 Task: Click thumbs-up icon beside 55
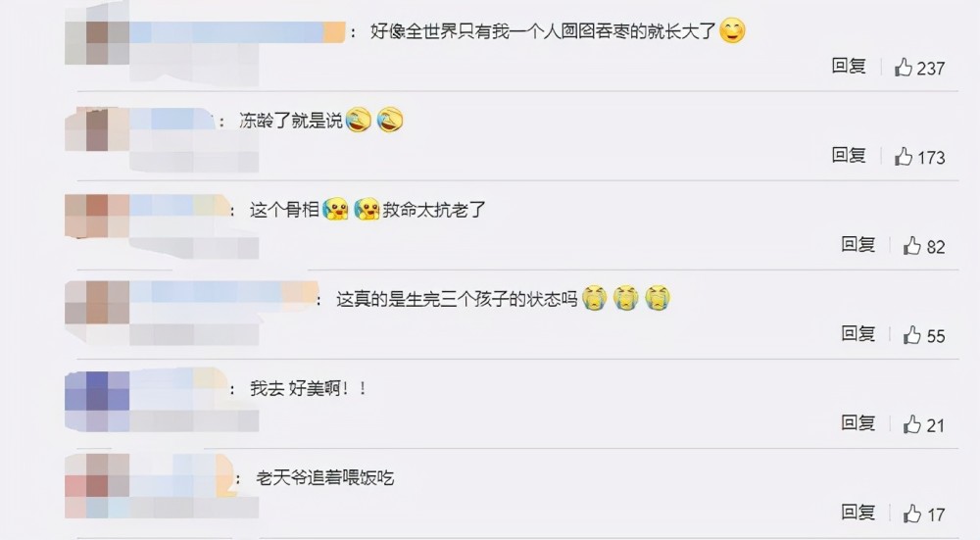[912, 335]
